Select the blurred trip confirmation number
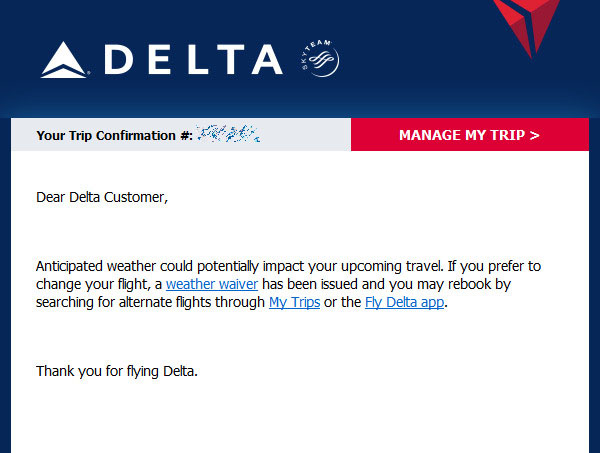The width and height of the screenshot is (600, 453). pos(228,134)
